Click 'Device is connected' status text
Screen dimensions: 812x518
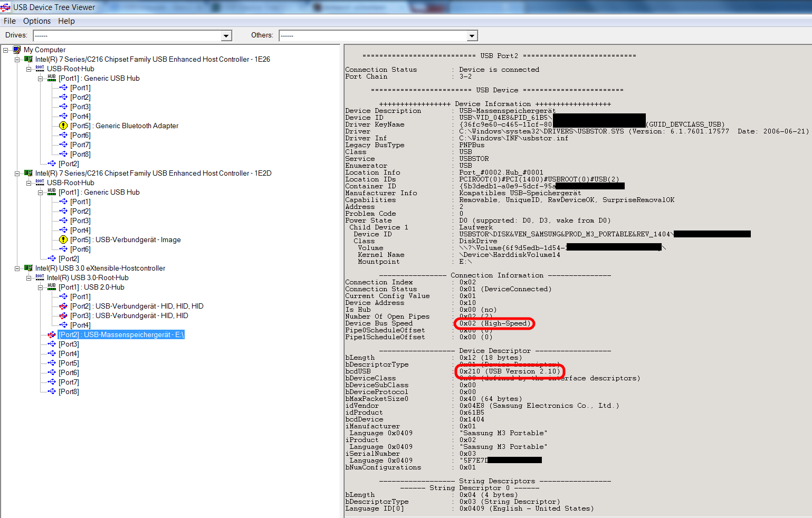tap(499, 70)
